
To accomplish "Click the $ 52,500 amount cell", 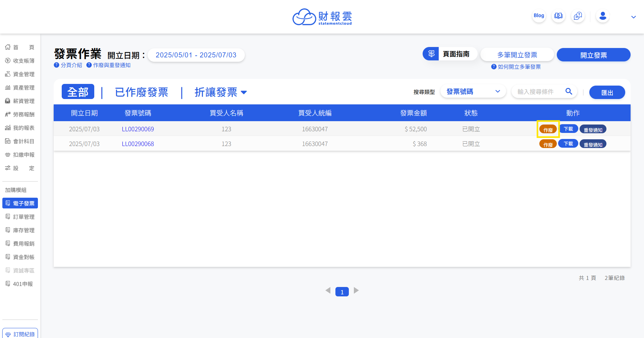I will (x=416, y=129).
